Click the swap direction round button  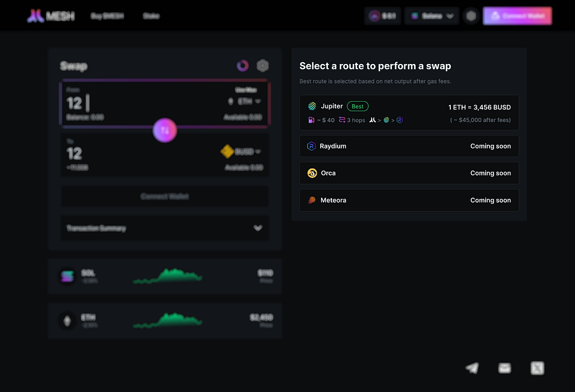pyautogui.click(x=165, y=130)
